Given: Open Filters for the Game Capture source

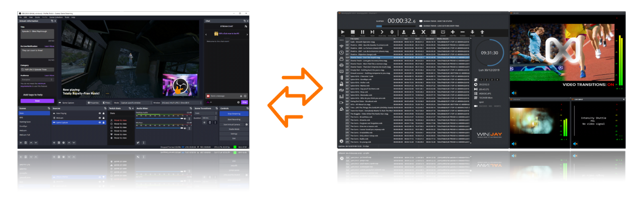Looking at the screenshot, I should (107, 103).
